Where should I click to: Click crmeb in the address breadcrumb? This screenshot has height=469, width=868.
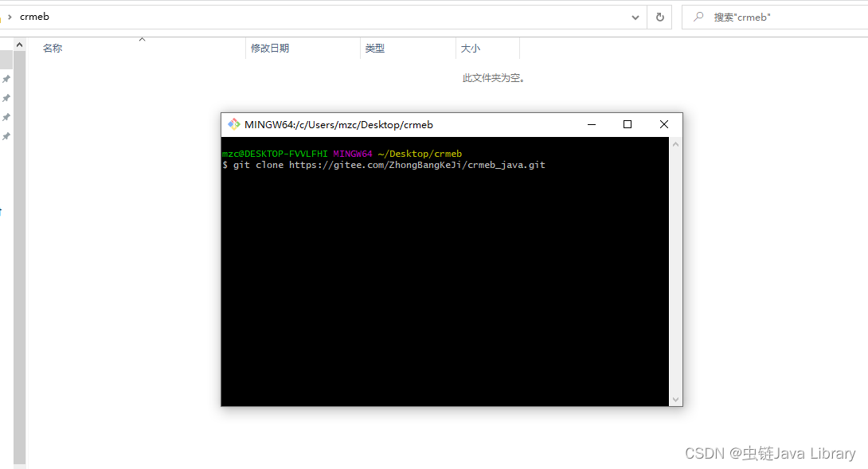(34, 17)
